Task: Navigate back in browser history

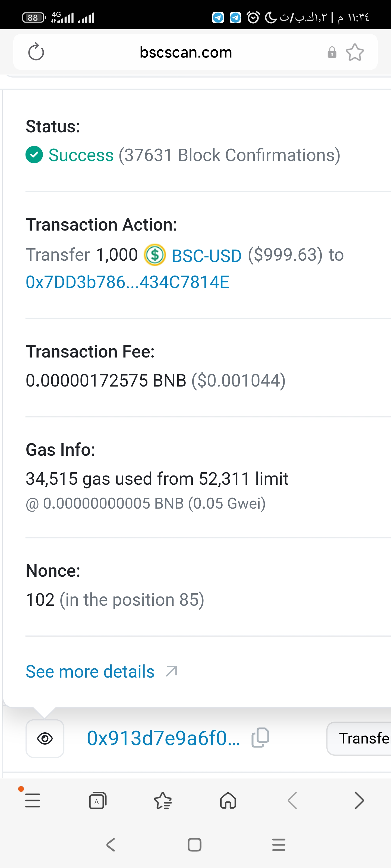Action: [x=292, y=800]
